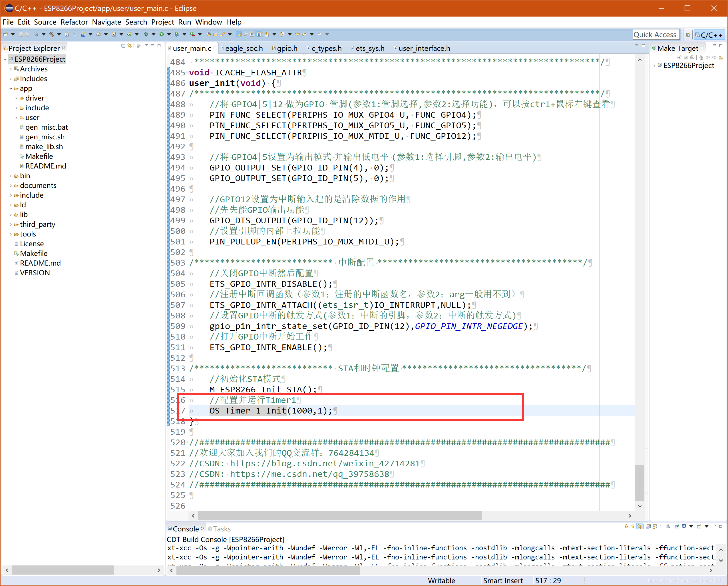Click the Quick Access search box
Image resolution: width=728 pixels, height=586 pixels.
click(655, 35)
